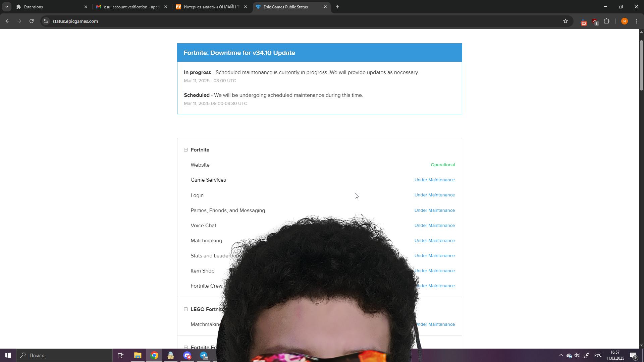Image resolution: width=644 pixels, height=362 pixels.
Task: Select the Website row label
Action: pyautogui.click(x=200, y=165)
